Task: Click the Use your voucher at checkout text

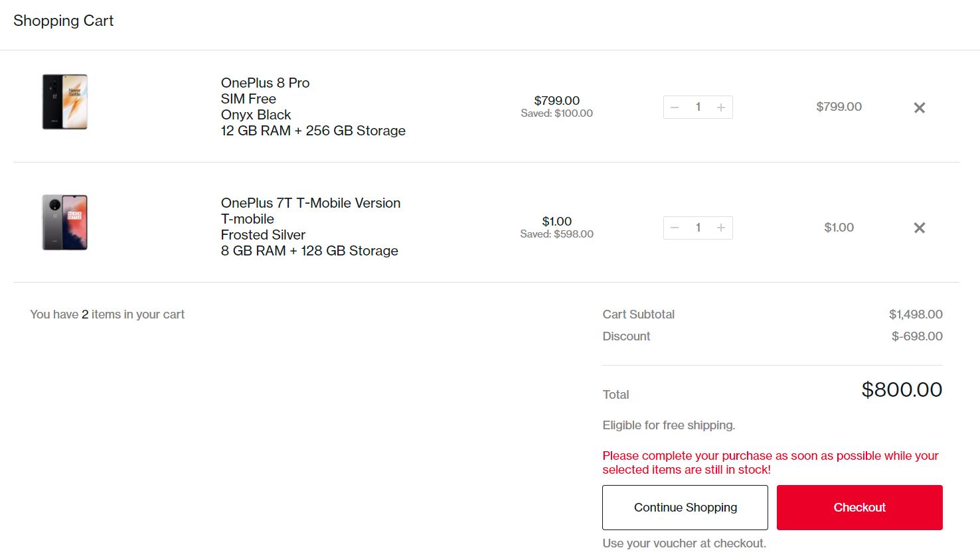Action: coord(684,543)
